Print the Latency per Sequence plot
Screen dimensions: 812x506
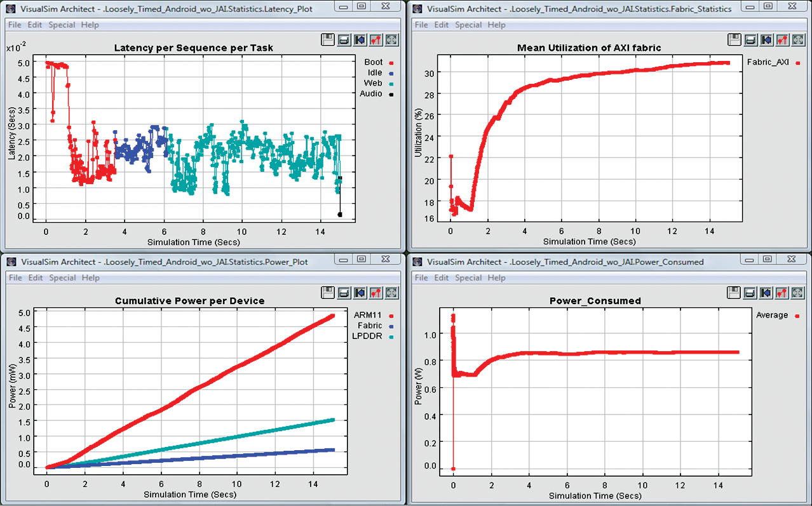(344, 40)
